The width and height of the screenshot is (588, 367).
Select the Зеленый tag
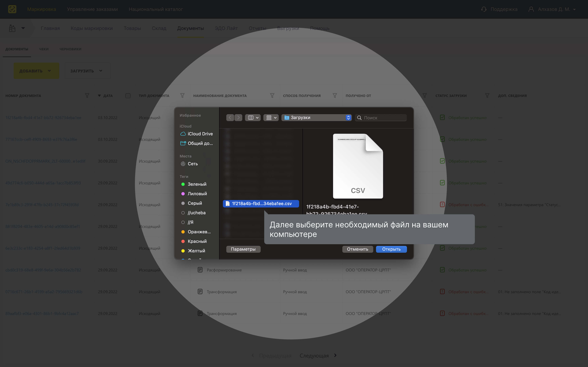click(x=194, y=184)
